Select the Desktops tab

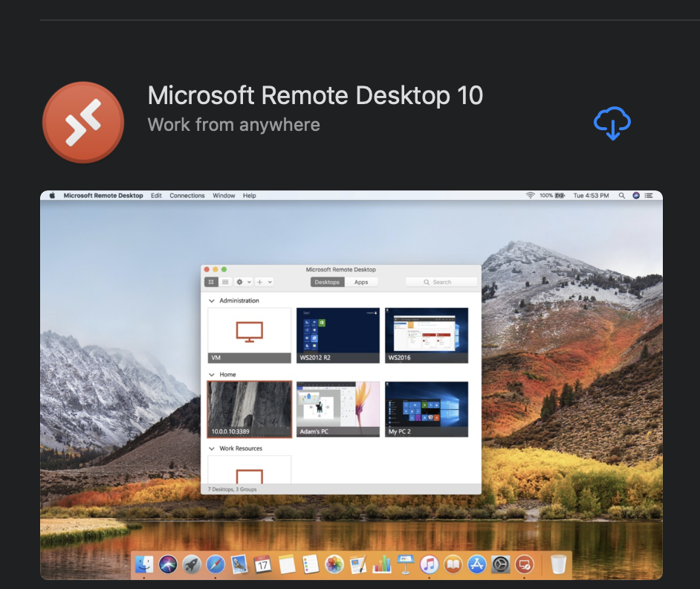pyautogui.click(x=327, y=282)
